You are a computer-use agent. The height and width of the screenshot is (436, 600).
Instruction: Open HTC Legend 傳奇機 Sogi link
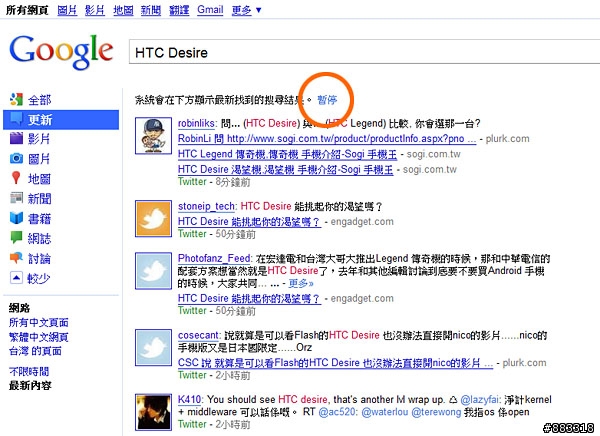(x=287, y=154)
